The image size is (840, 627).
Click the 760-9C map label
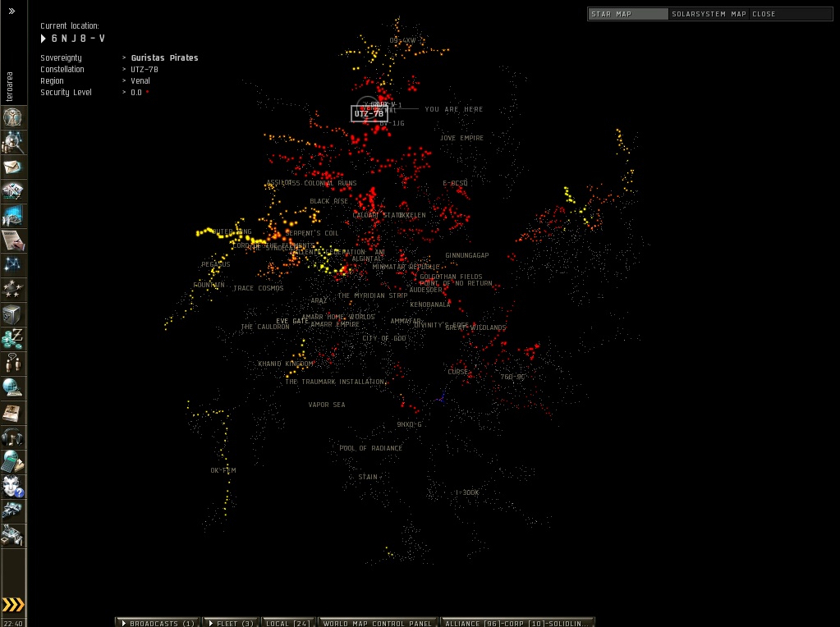point(512,377)
